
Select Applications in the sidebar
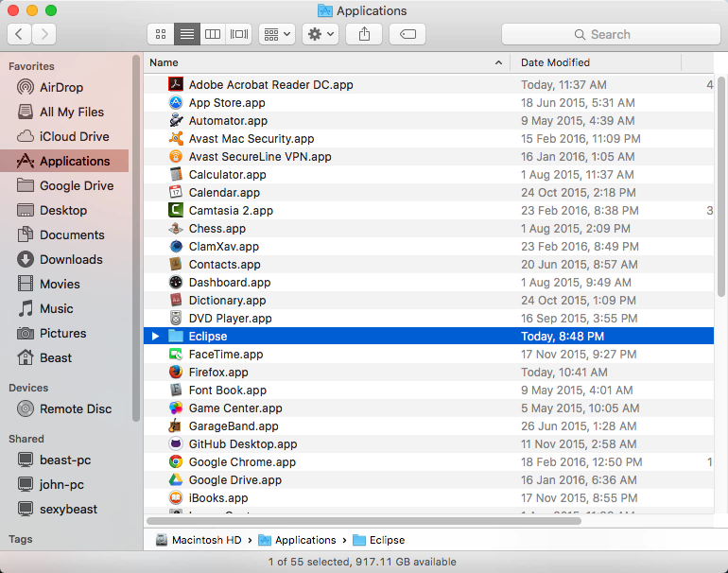pyautogui.click(x=64, y=161)
